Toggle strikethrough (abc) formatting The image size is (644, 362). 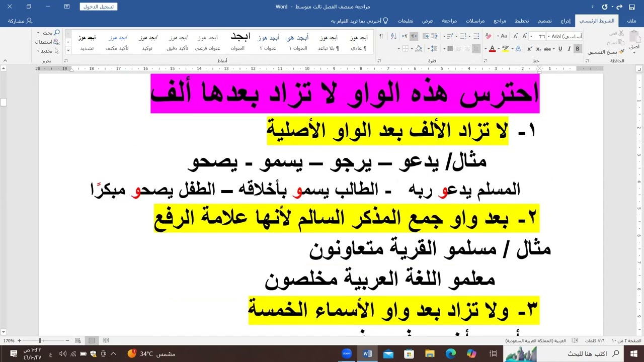[547, 49]
